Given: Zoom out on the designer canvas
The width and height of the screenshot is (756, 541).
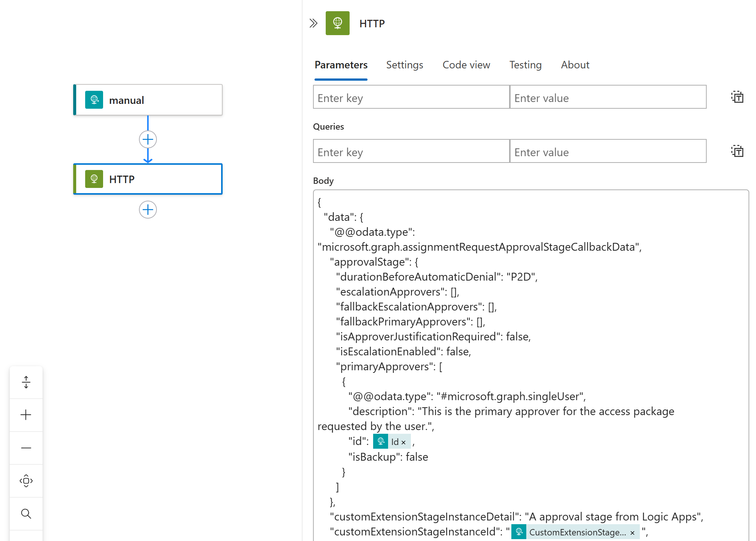Looking at the screenshot, I should click(x=26, y=448).
